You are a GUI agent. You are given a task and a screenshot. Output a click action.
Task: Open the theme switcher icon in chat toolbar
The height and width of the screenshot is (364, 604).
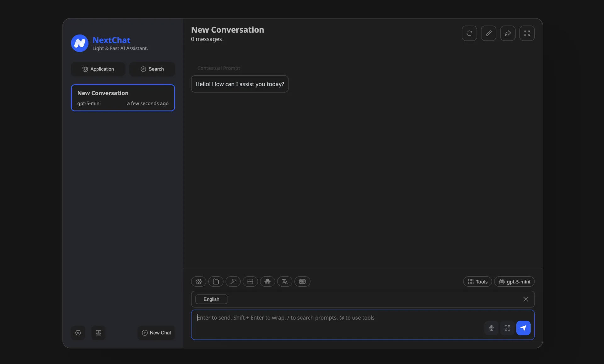click(250, 282)
